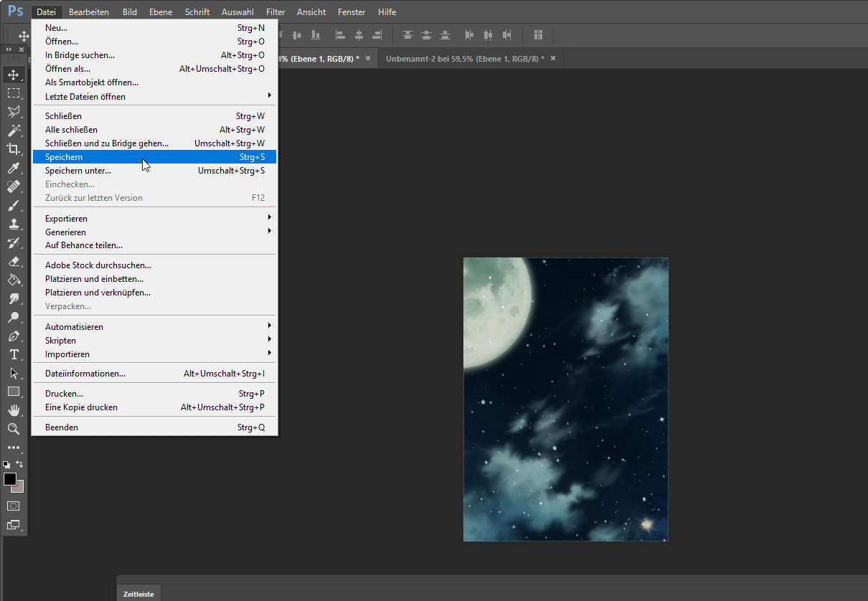Select the Eraser tool
868x601 pixels.
coord(13,261)
